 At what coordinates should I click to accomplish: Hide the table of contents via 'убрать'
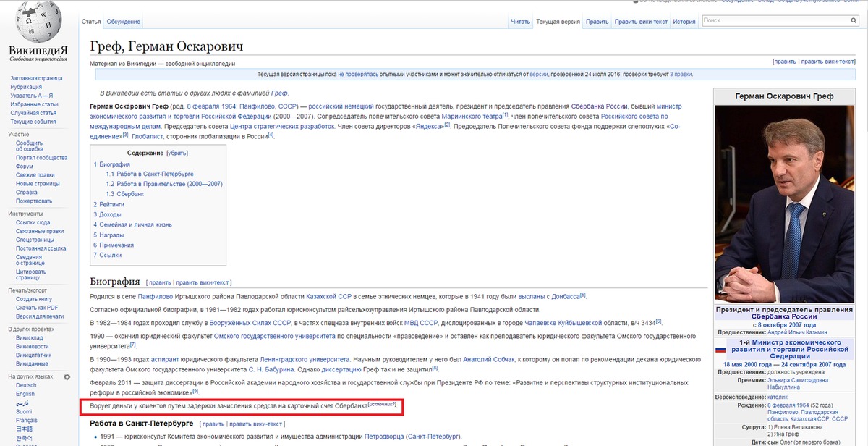[x=177, y=153]
